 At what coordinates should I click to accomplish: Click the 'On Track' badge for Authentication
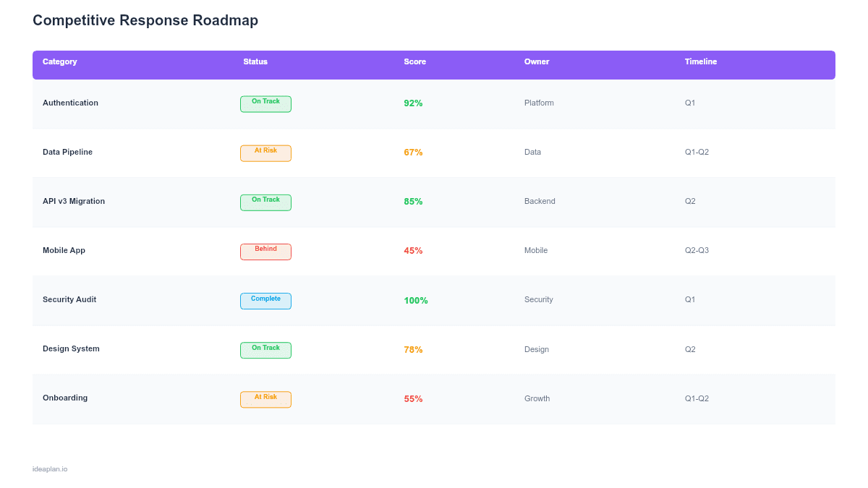click(265, 103)
